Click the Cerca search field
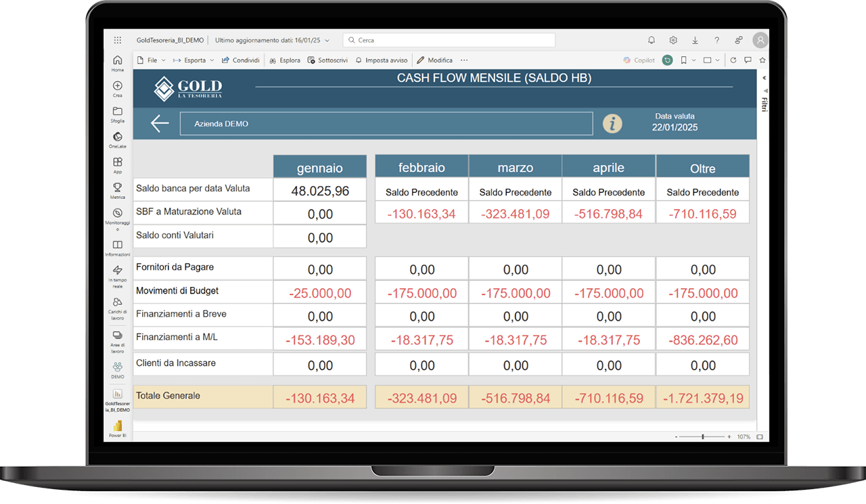Screen dimensions: 866x504 pos(449,41)
